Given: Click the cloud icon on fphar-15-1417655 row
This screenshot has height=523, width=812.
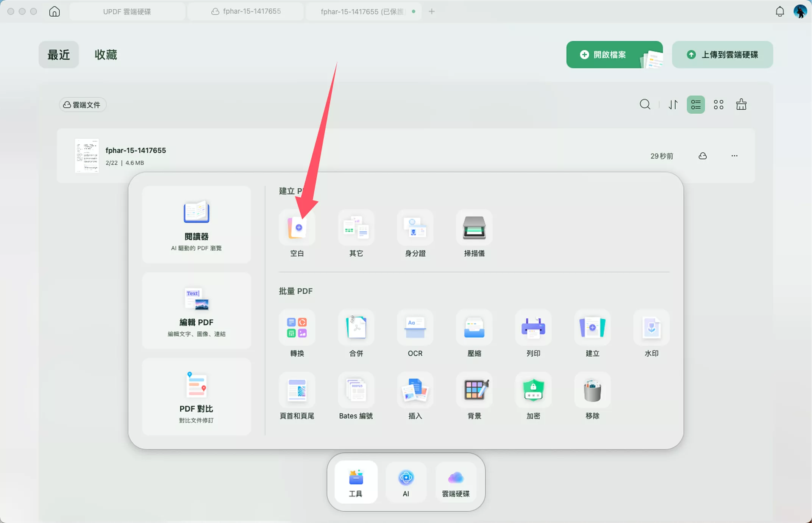Looking at the screenshot, I should pos(703,156).
